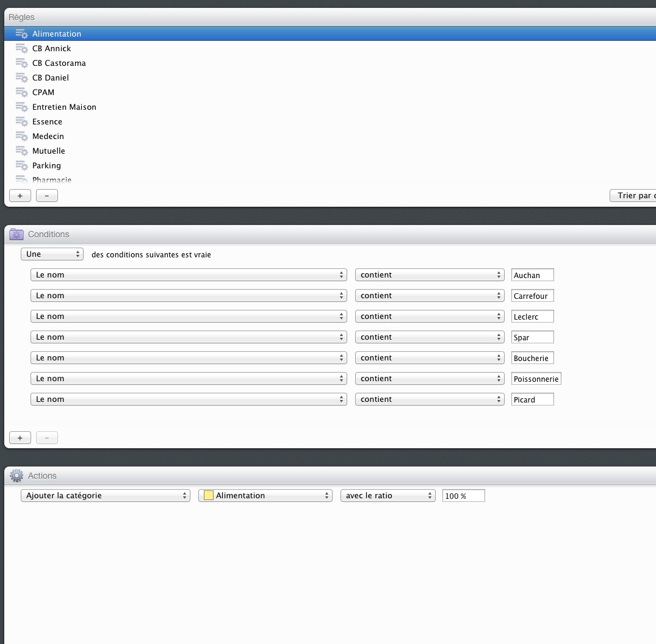656x644 pixels.
Task: Open the 'avec le ratio' dropdown
Action: [387, 496]
